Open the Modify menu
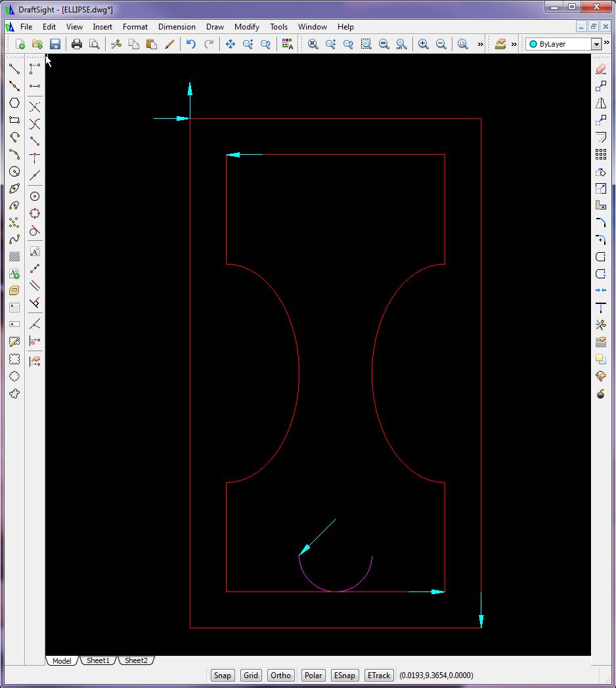 [247, 27]
